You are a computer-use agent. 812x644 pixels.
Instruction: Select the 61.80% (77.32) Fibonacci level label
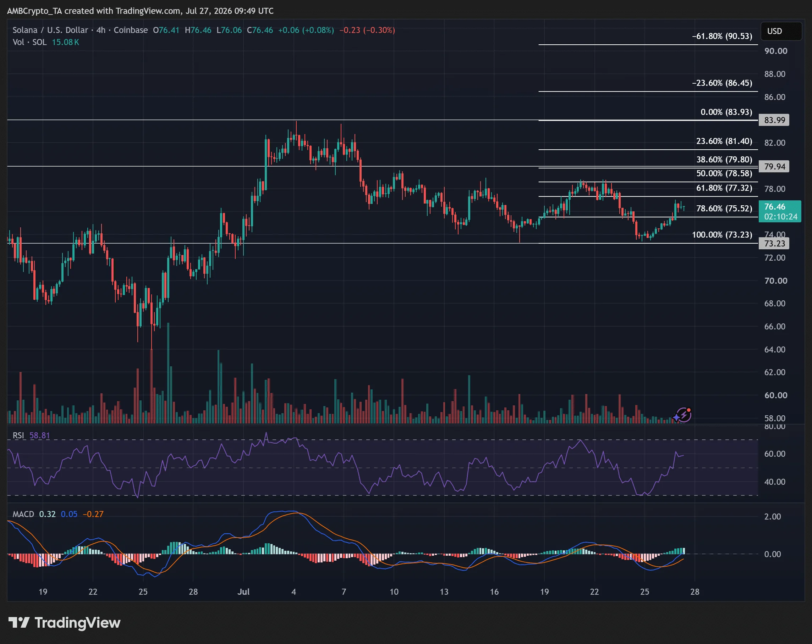pos(724,188)
